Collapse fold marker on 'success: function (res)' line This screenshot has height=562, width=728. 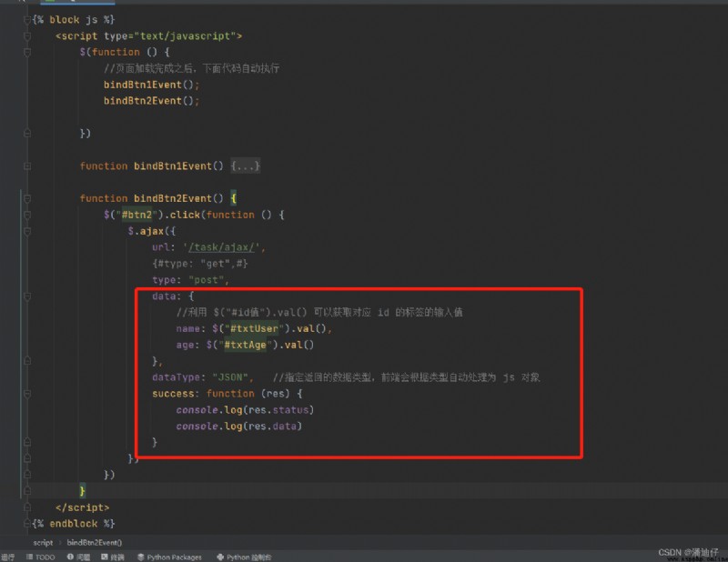coord(27,394)
